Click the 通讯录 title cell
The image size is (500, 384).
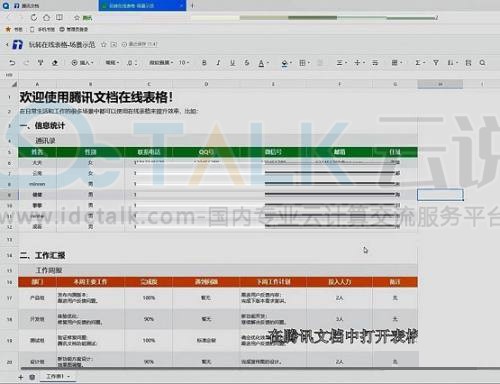[45, 141]
